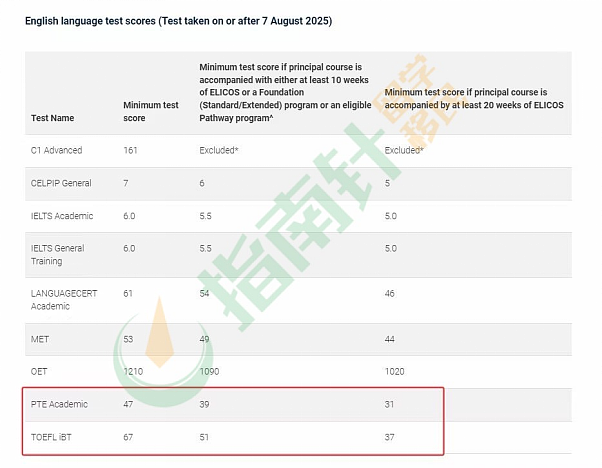602x468 pixels.
Task: Click the Minimum test score column header
Action: [151, 111]
